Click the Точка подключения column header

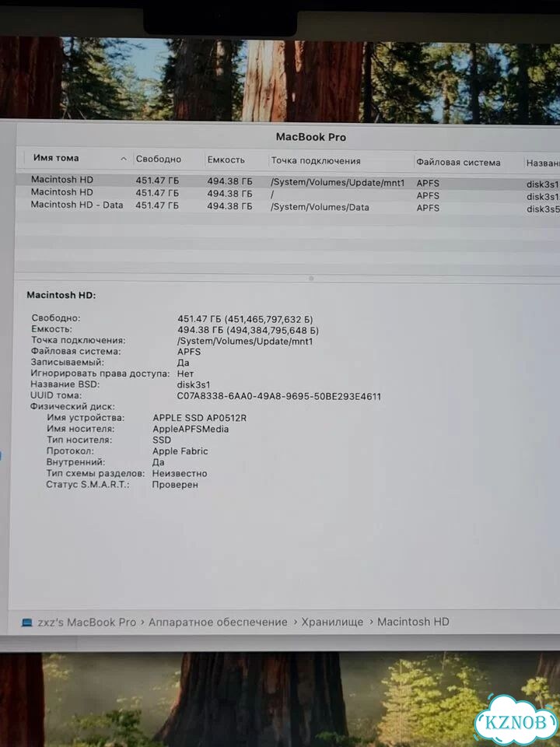point(316,161)
